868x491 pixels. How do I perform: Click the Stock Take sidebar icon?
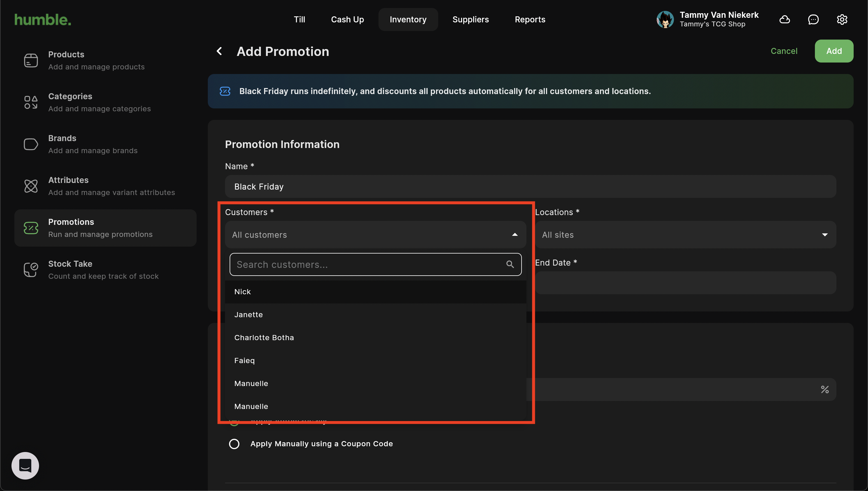coord(31,270)
